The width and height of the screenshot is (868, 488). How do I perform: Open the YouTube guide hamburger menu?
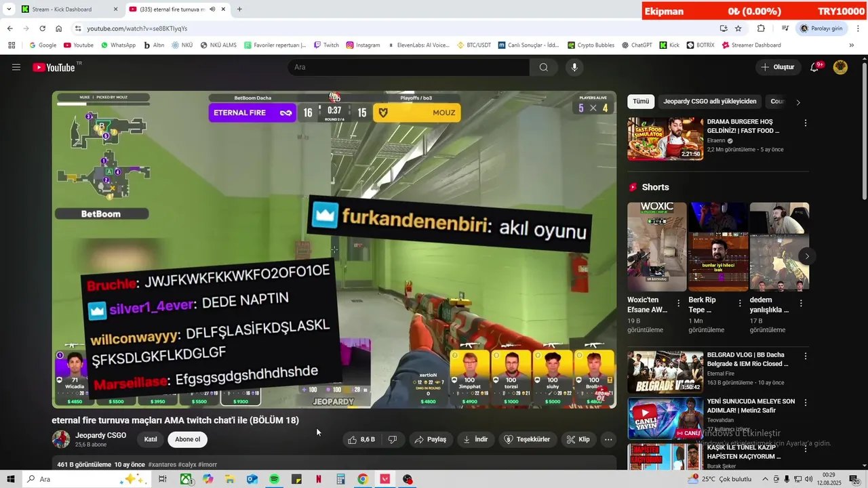[x=16, y=67]
